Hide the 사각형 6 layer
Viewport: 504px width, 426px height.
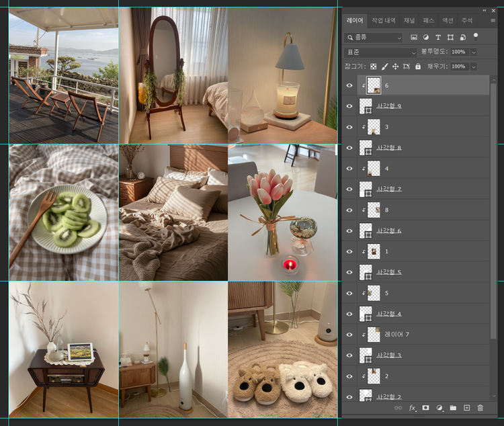coord(349,231)
